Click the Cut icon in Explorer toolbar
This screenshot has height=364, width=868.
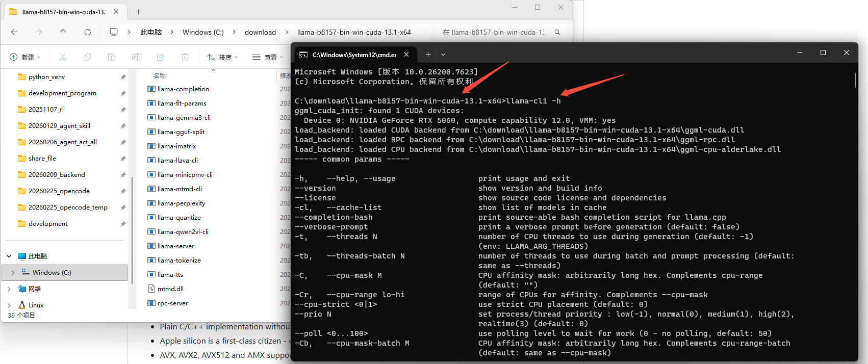tap(63, 57)
